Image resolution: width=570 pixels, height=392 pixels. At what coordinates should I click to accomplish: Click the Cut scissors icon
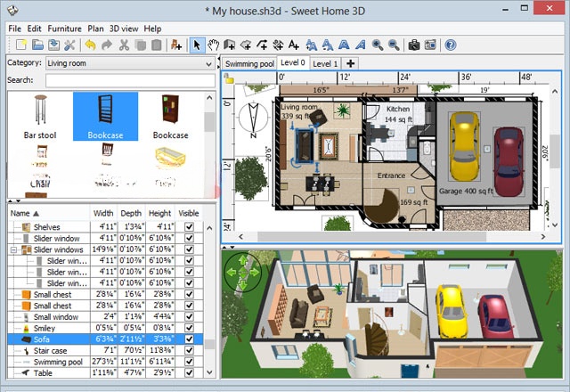point(124,45)
